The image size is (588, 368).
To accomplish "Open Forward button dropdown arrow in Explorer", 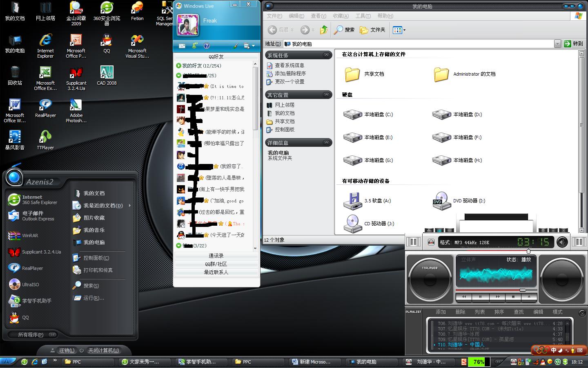I will click(x=313, y=30).
